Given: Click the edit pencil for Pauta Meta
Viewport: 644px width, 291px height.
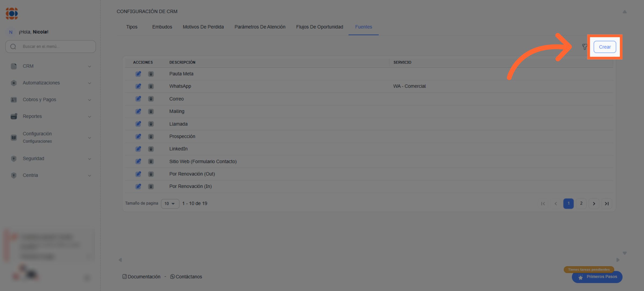Looking at the screenshot, I should (138, 74).
